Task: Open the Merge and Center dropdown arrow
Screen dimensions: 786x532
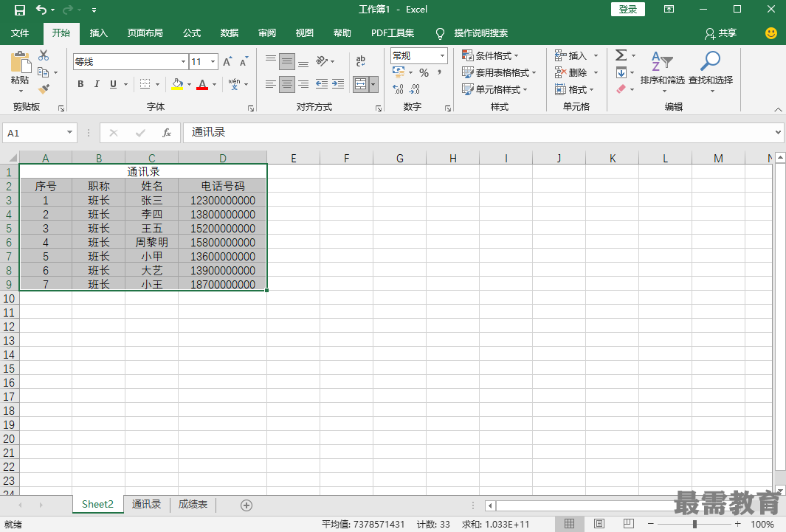Action: point(373,84)
